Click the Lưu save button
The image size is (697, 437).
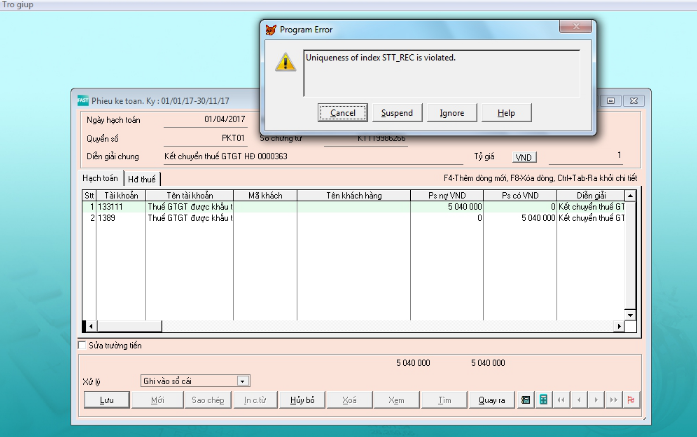click(x=106, y=400)
